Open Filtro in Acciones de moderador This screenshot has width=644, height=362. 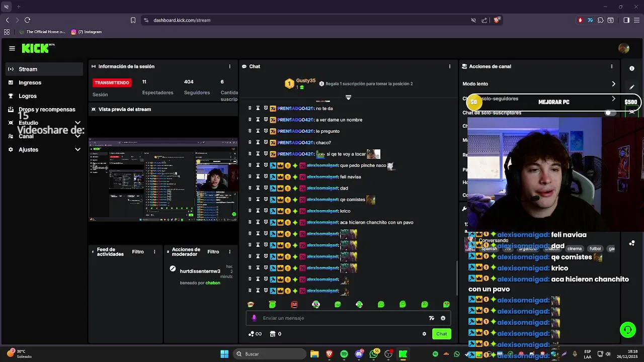(213, 252)
